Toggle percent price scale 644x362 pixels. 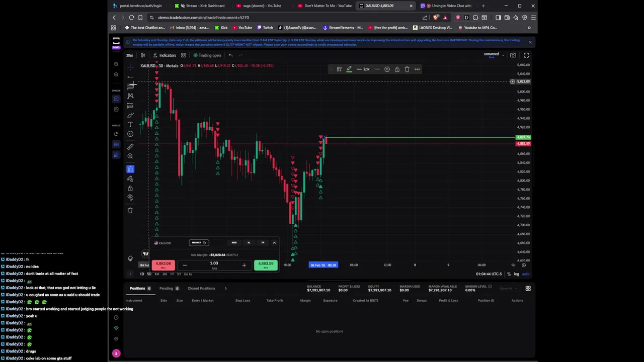point(509,274)
